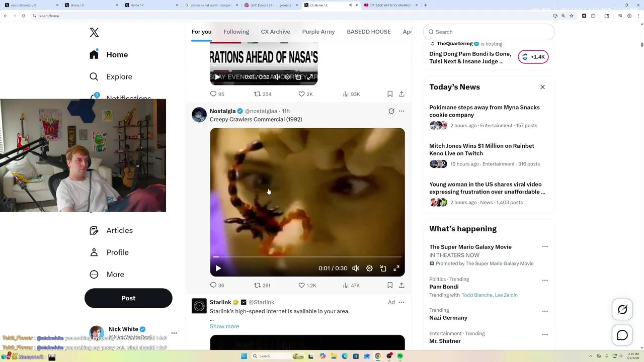Bookmark the Nostalgia post

[390, 285]
